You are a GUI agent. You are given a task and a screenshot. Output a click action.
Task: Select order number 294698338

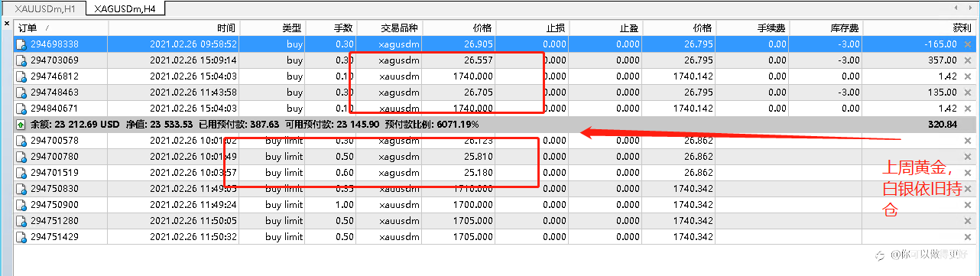click(x=54, y=44)
